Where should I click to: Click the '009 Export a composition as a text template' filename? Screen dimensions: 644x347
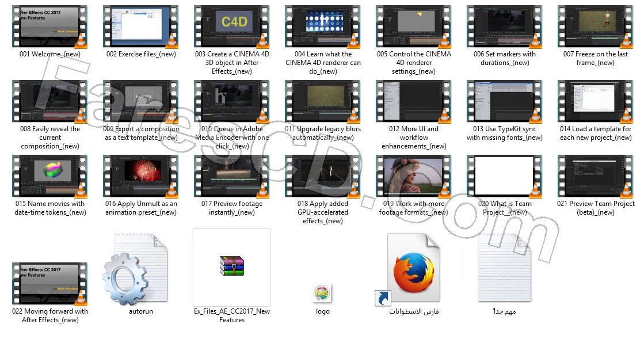point(141,133)
